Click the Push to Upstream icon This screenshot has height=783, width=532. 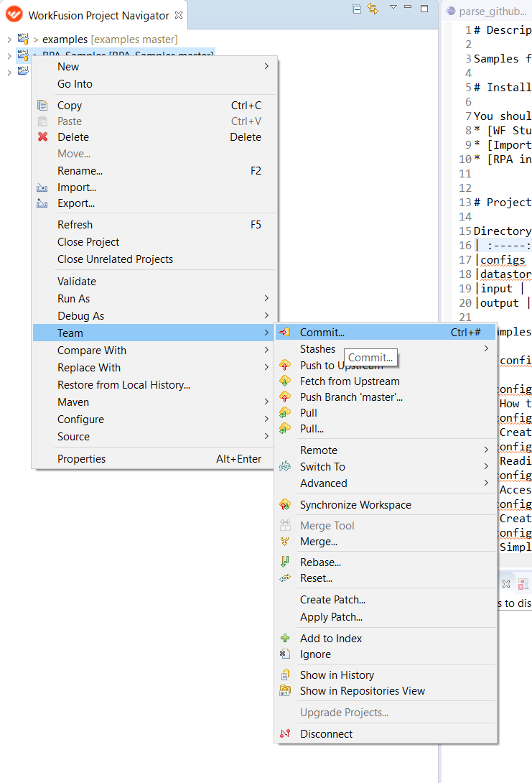pyautogui.click(x=285, y=365)
